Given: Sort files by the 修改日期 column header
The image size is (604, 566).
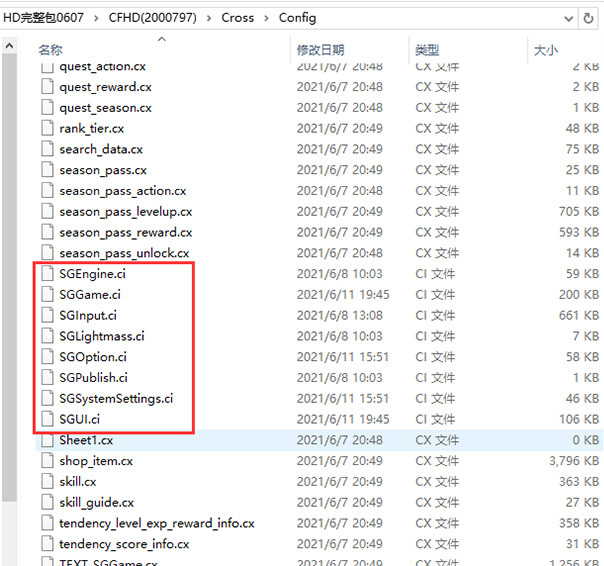Looking at the screenshot, I should pos(320,50).
